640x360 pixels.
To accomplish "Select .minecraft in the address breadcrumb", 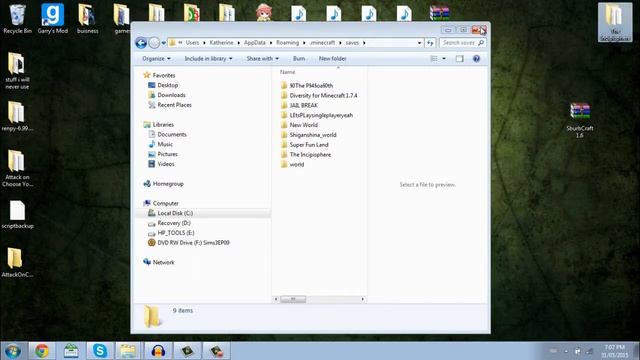I will click(322, 42).
